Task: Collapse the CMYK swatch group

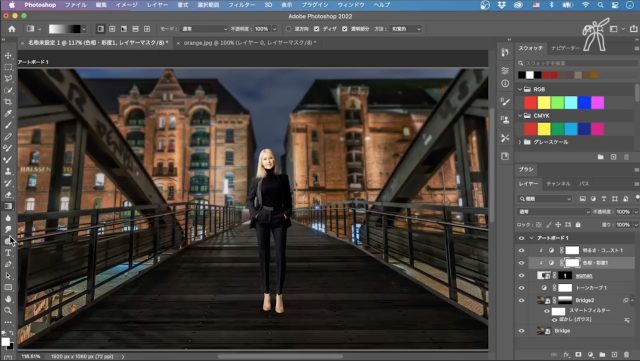Action: tap(520, 116)
